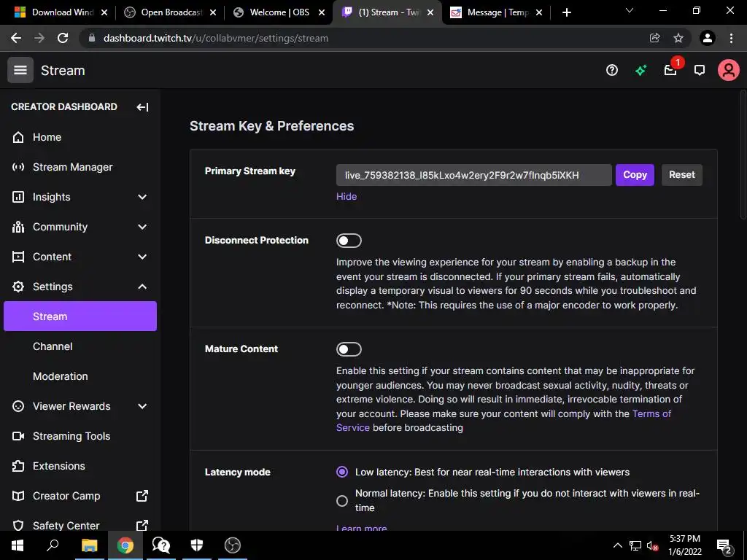This screenshot has height=560, width=747.
Task: Click the Insights chart icon
Action: click(18, 197)
